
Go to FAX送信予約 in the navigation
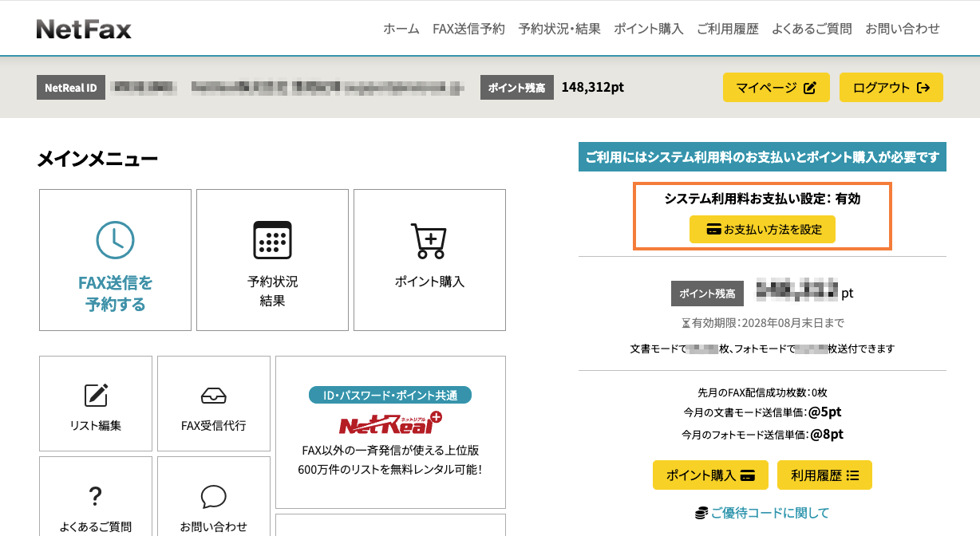[468, 29]
